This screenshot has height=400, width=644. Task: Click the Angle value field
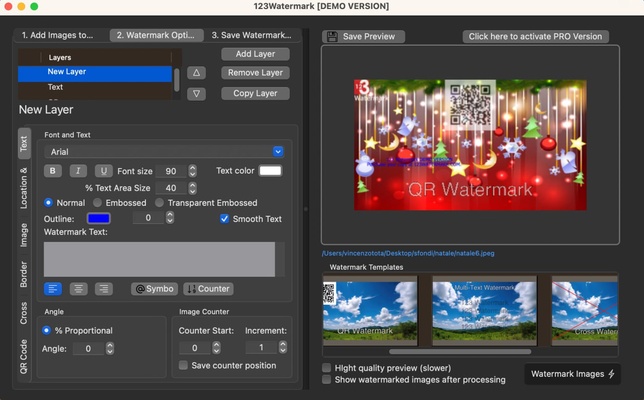88,348
